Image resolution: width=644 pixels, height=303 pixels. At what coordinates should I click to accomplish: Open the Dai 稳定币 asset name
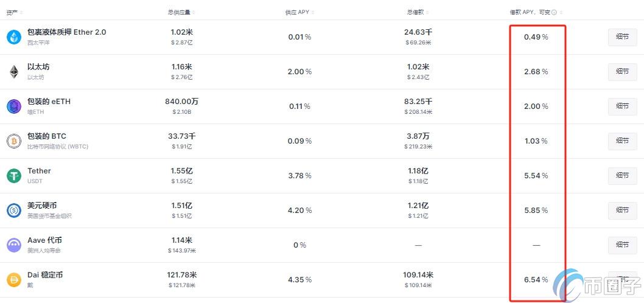tap(45, 275)
